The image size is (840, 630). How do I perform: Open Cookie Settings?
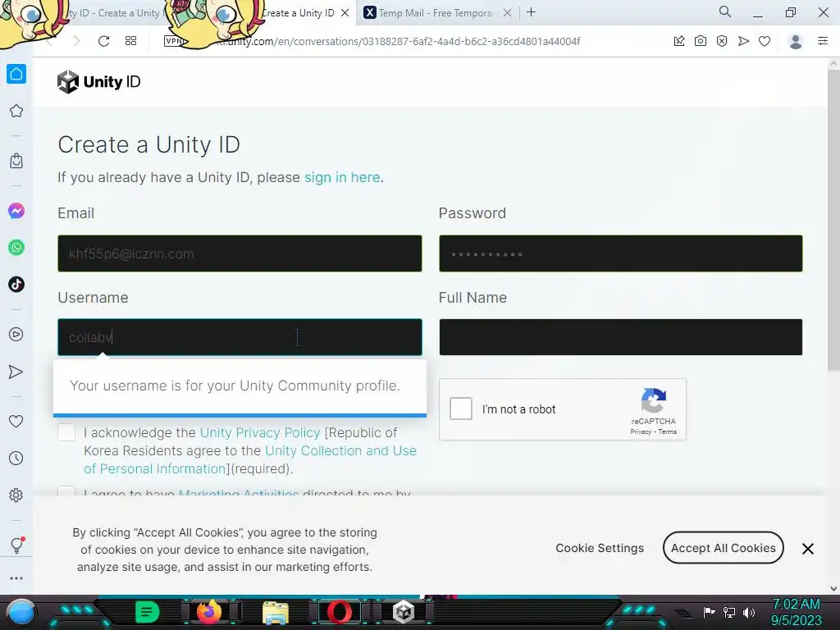(x=600, y=548)
